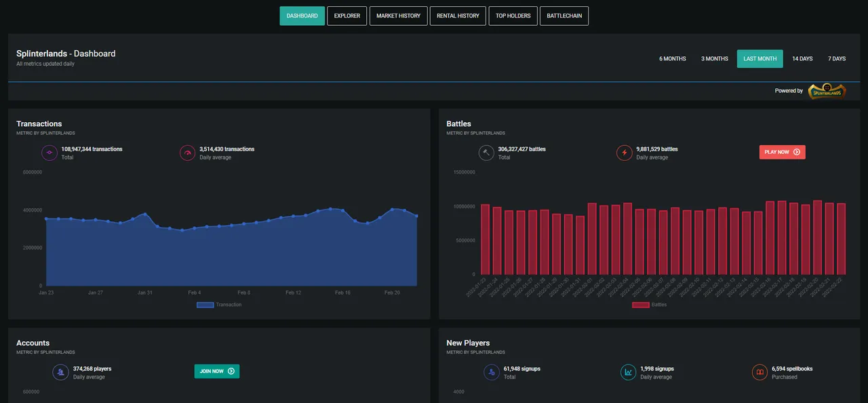Click the Splinterlands logo
This screenshot has height=403, width=868.
[x=827, y=91]
